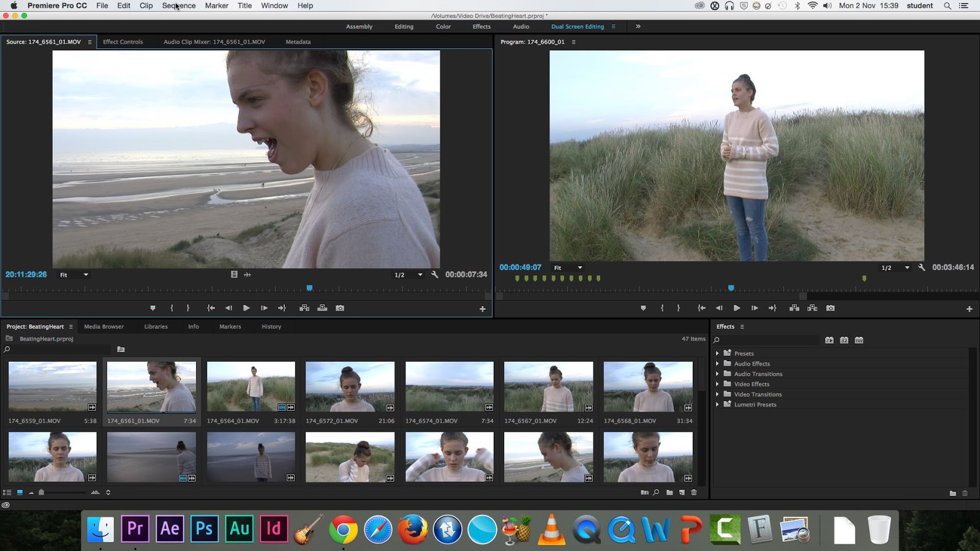980x551 pixels.
Task: Show more workspaces with the overflow chevron
Action: [x=638, y=26]
